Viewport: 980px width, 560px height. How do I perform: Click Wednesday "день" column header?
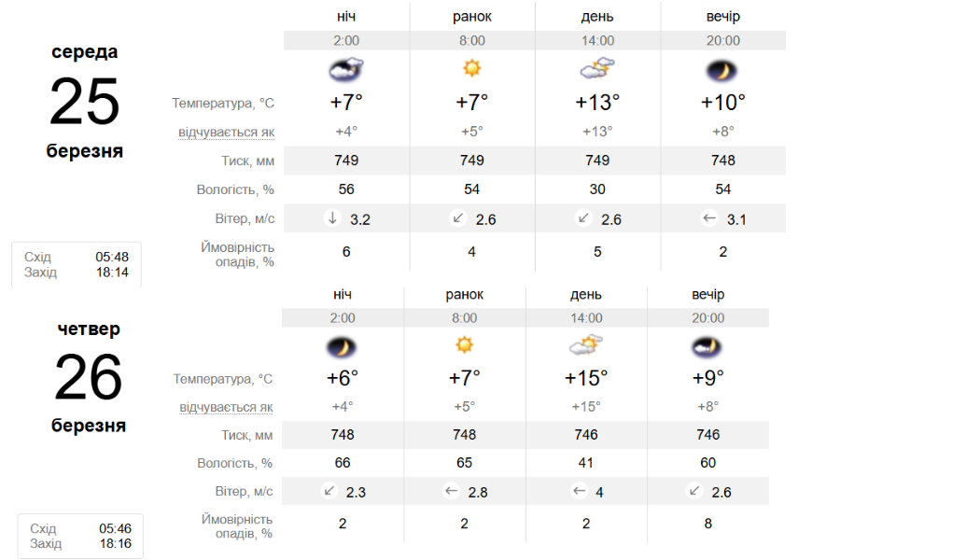[597, 16]
